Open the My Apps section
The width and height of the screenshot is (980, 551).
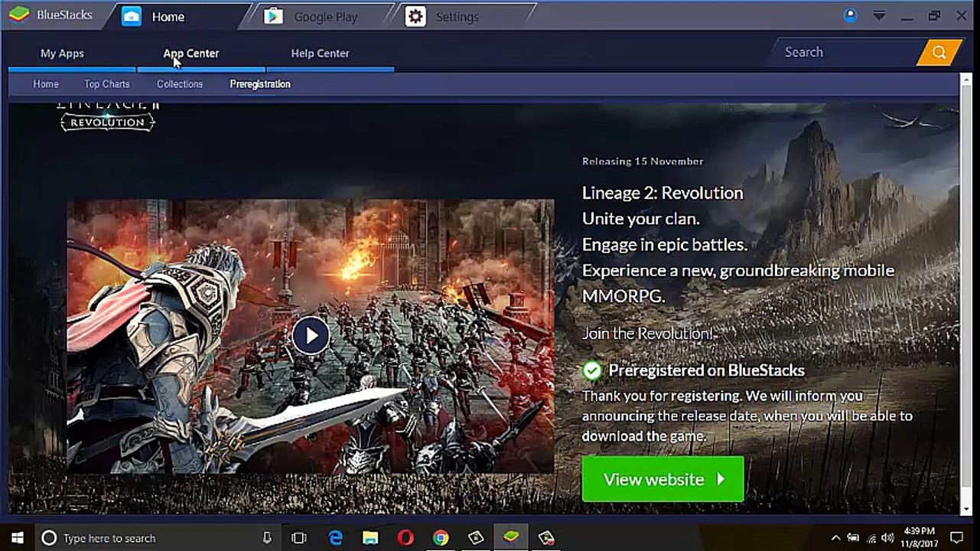coord(62,53)
